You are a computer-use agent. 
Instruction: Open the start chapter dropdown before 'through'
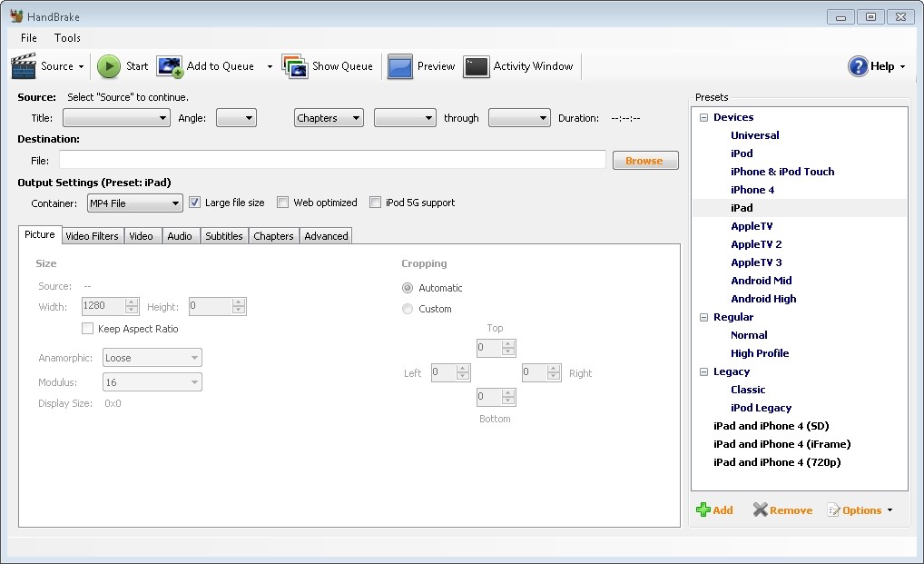click(x=406, y=118)
